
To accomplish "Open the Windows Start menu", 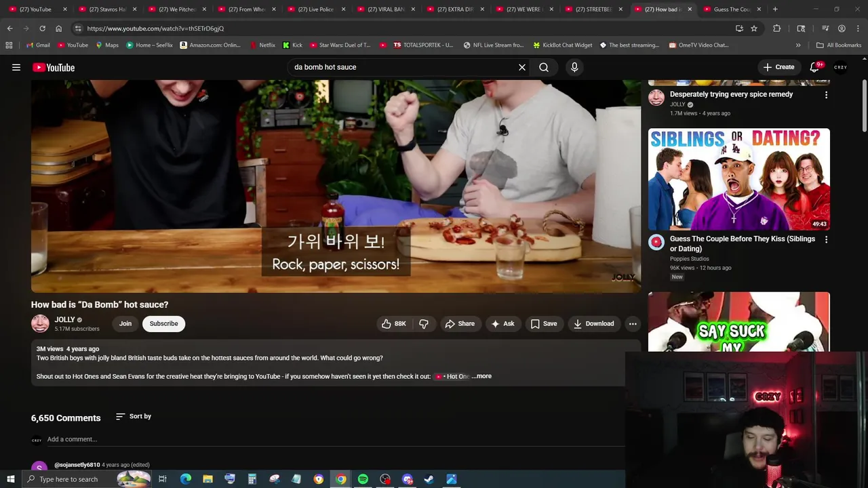I will click(x=10, y=479).
